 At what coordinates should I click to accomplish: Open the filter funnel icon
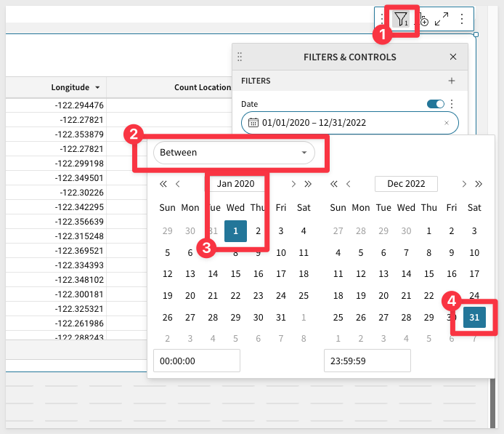pyautogui.click(x=401, y=19)
